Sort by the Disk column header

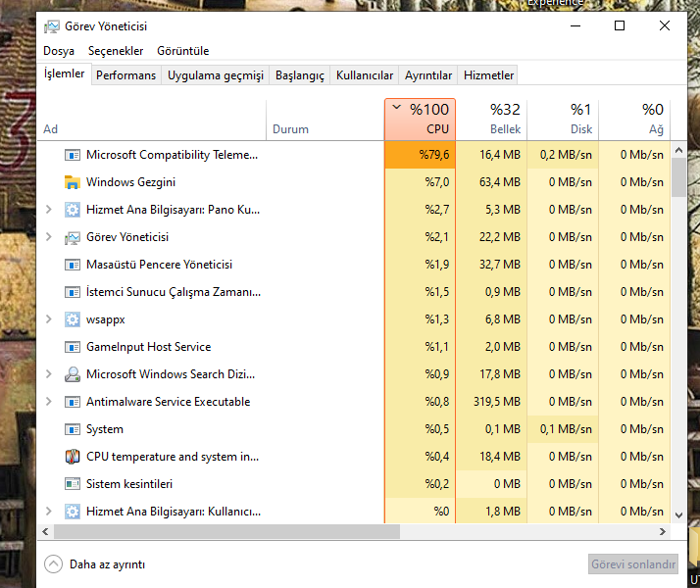[563, 120]
